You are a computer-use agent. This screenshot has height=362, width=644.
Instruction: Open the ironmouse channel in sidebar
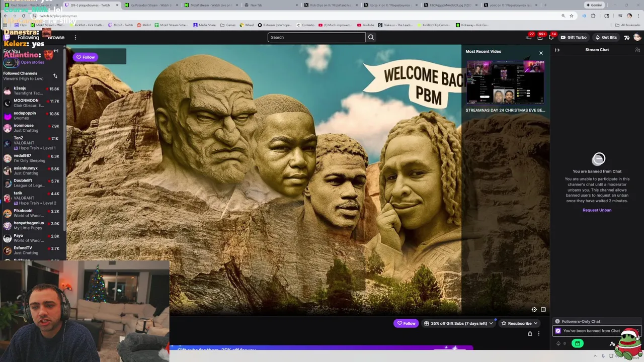(32, 128)
